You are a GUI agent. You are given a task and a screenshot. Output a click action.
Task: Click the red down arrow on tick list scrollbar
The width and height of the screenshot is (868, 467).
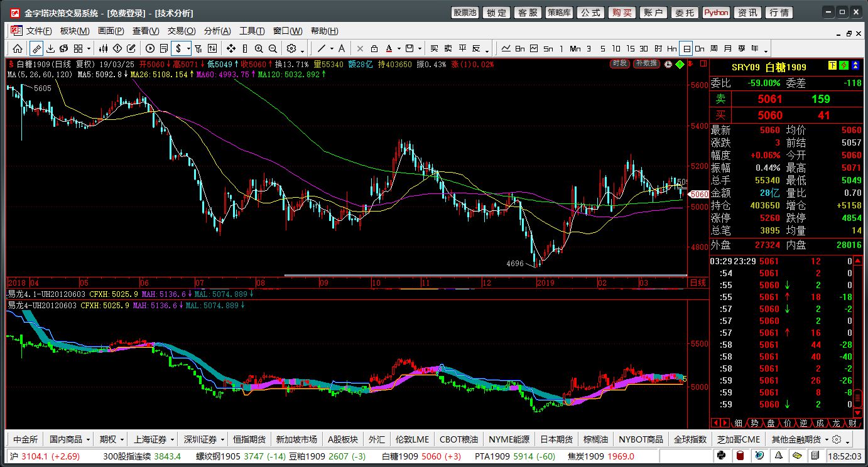857,413
